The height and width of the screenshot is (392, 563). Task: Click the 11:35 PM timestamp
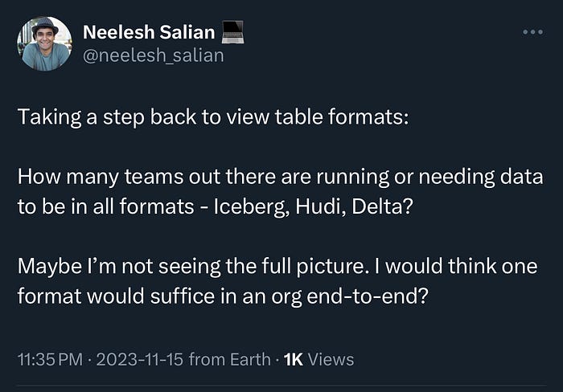tap(51, 359)
